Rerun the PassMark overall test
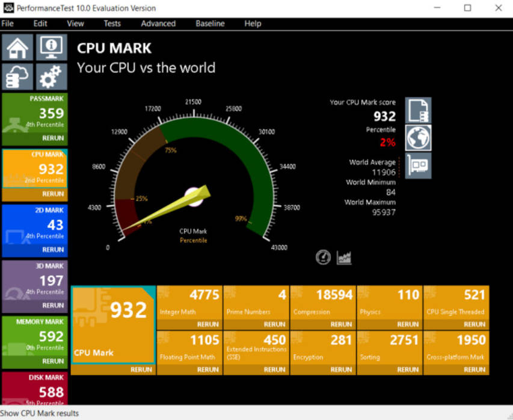513x420 pixels. pos(53,138)
